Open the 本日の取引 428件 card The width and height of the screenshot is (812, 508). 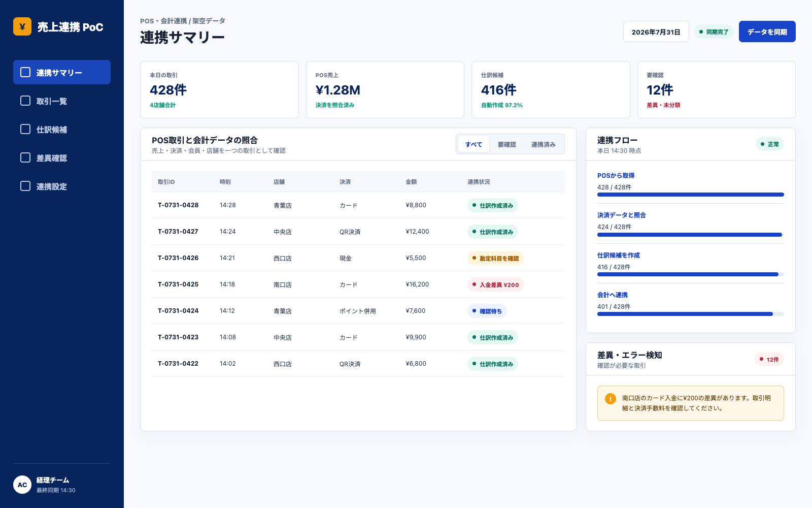[x=219, y=89]
